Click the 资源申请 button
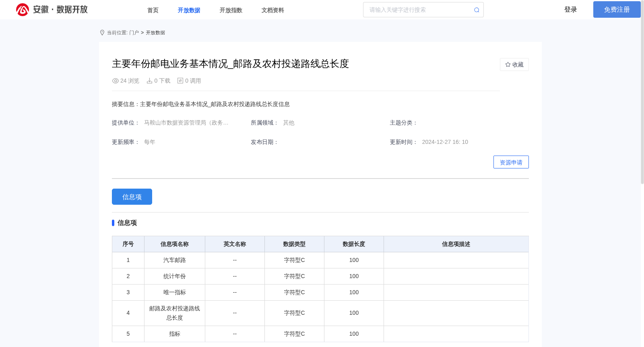 pyautogui.click(x=511, y=162)
